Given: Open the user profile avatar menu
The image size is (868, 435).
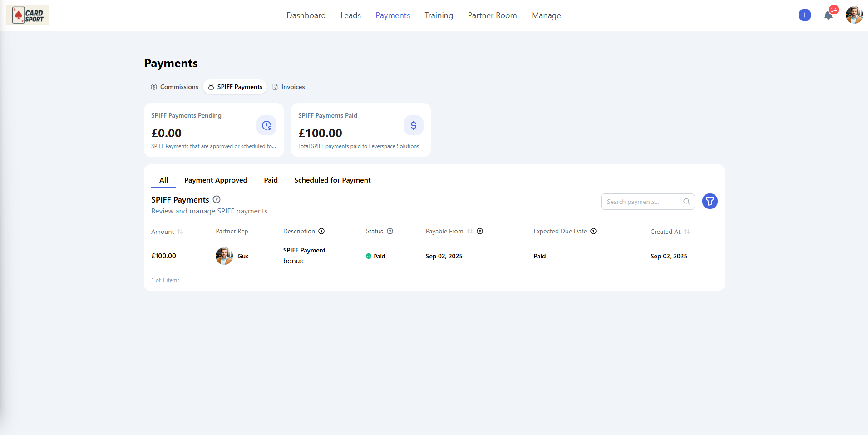Looking at the screenshot, I should (854, 15).
